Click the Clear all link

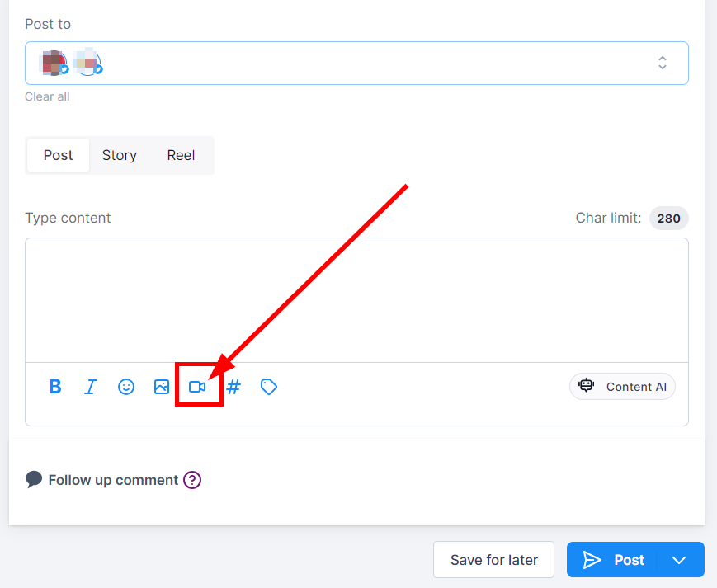[47, 96]
